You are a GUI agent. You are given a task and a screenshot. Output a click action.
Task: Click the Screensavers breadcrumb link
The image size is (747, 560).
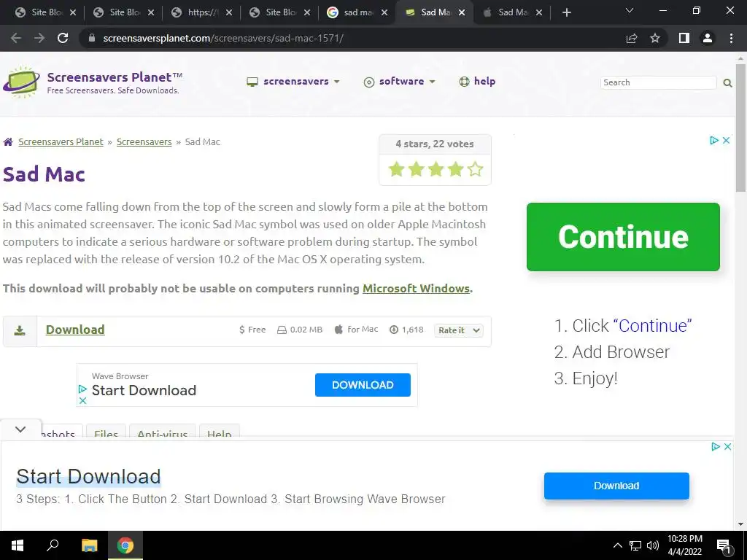[144, 142]
